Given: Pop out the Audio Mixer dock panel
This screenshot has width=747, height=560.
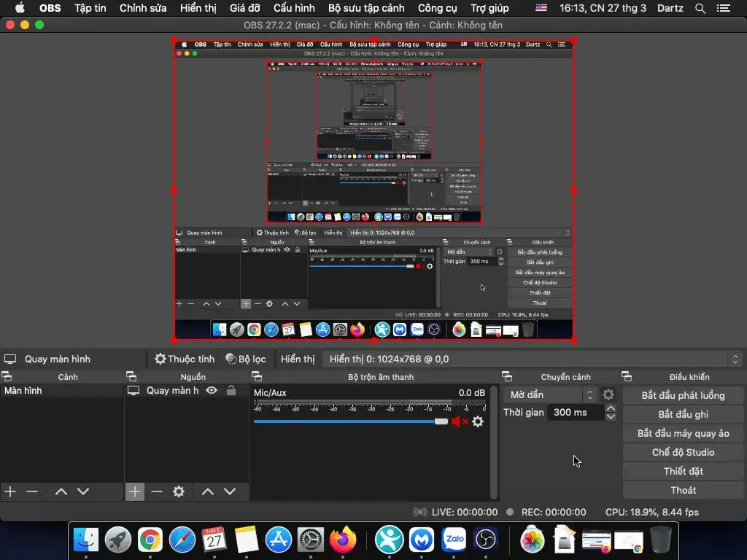Looking at the screenshot, I should 257,377.
